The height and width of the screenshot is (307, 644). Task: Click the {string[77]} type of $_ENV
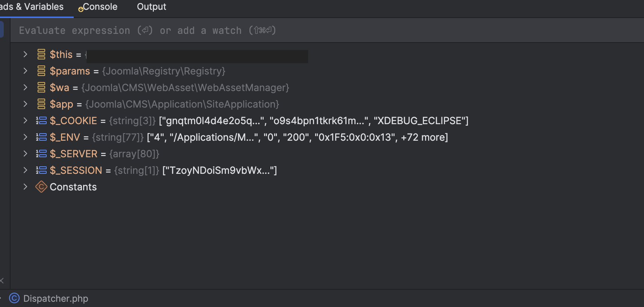pos(118,137)
